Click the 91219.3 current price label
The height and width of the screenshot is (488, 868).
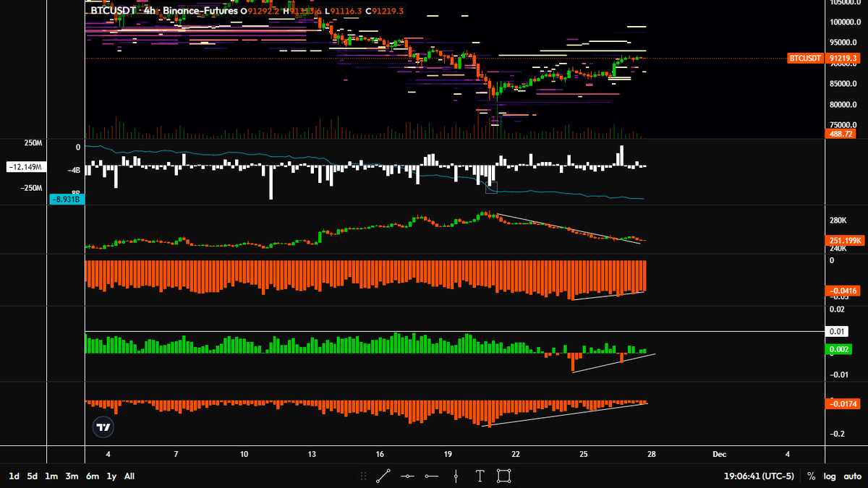click(x=844, y=58)
